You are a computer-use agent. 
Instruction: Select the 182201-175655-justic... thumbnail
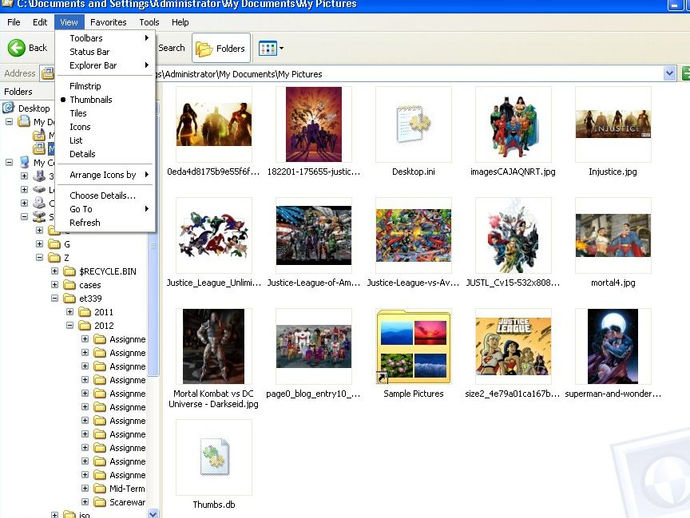coord(313,124)
